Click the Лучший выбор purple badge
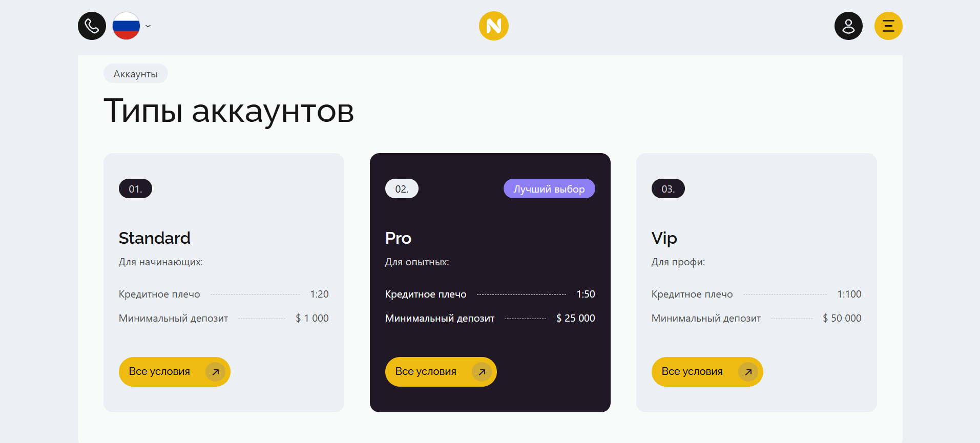This screenshot has height=443, width=980. tap(549, 188)
